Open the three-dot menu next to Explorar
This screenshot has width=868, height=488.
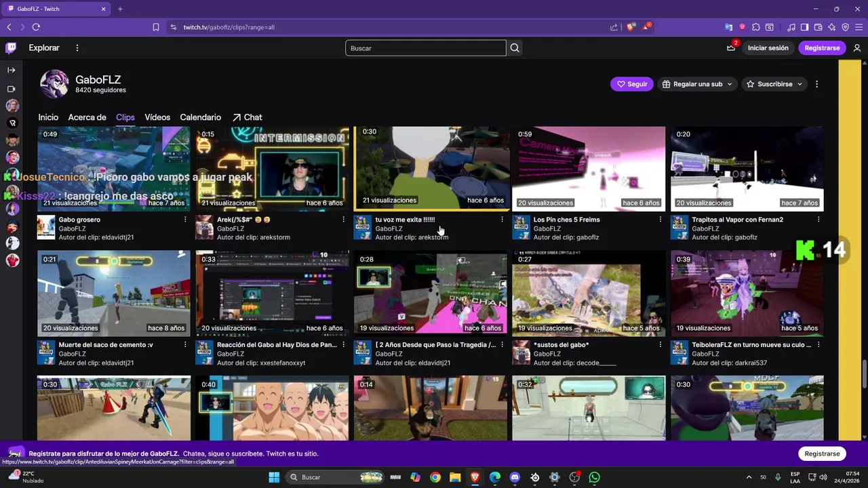[x=77, y=48]
